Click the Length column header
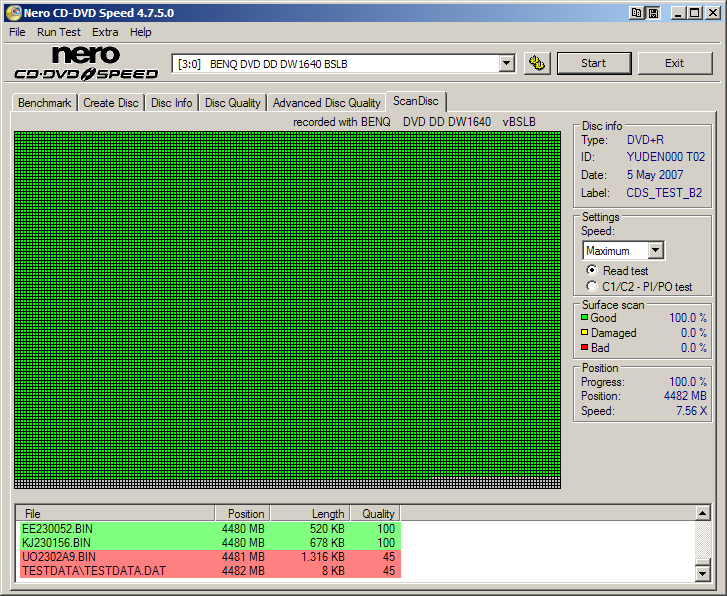Viewport: 727px width, 596px height. (310, 513)
